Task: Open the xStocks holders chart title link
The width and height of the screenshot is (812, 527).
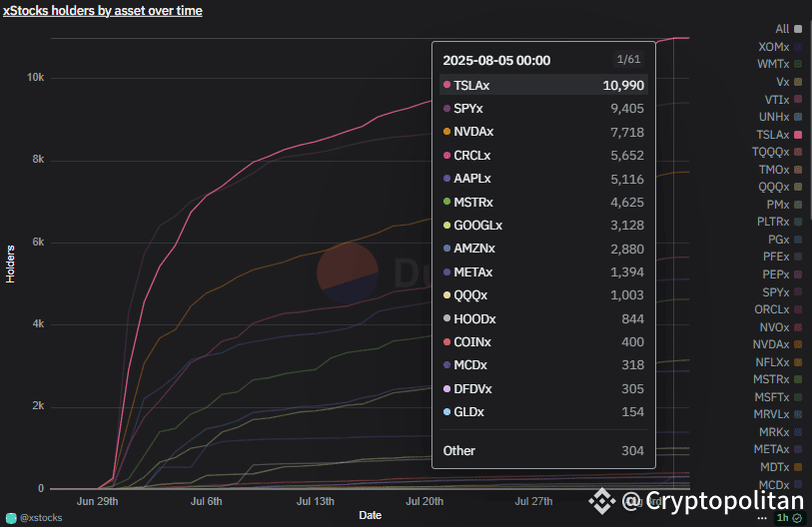Action: tap(103, 10)
